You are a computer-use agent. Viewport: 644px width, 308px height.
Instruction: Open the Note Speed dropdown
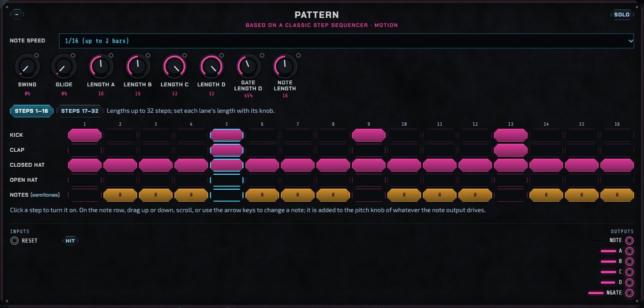tap(346, 41)
